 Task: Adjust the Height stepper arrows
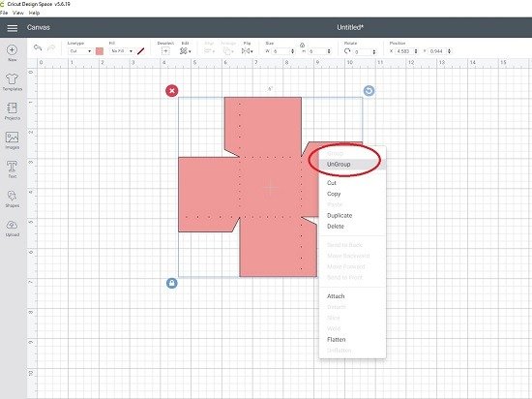(x=329, y=51)
